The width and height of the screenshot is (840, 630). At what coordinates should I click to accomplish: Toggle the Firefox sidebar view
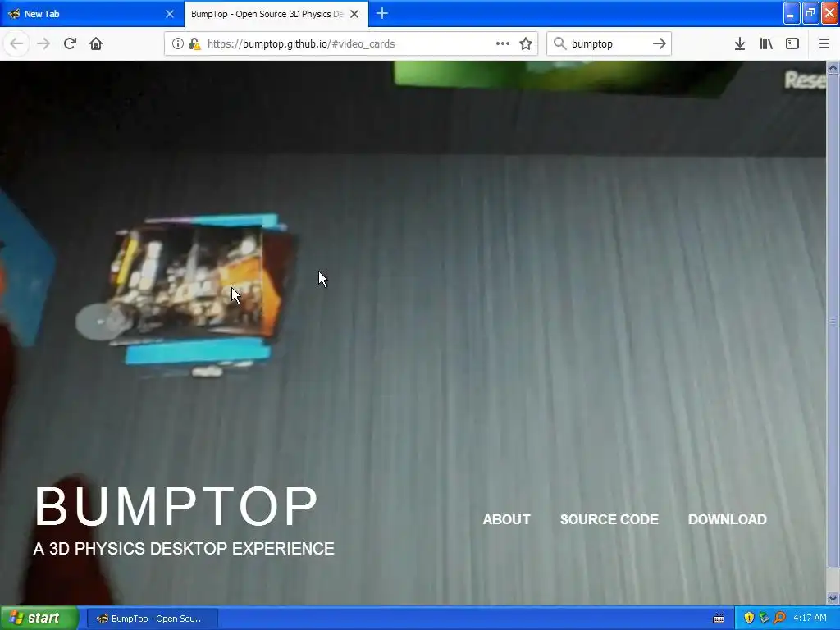(792, 43)
